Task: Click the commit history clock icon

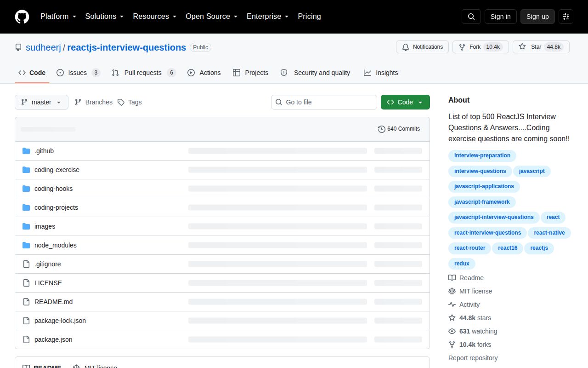Action: pyautogui.click(x=382, y=129)
